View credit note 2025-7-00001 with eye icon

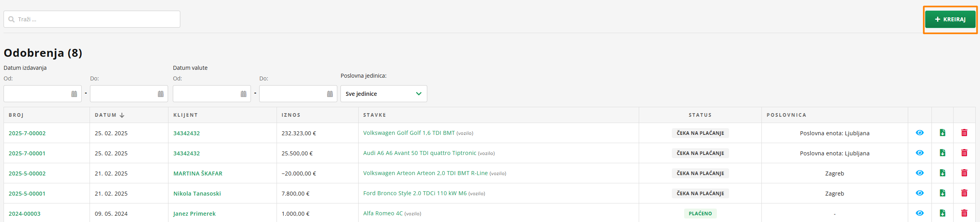[x=920, y=153]
